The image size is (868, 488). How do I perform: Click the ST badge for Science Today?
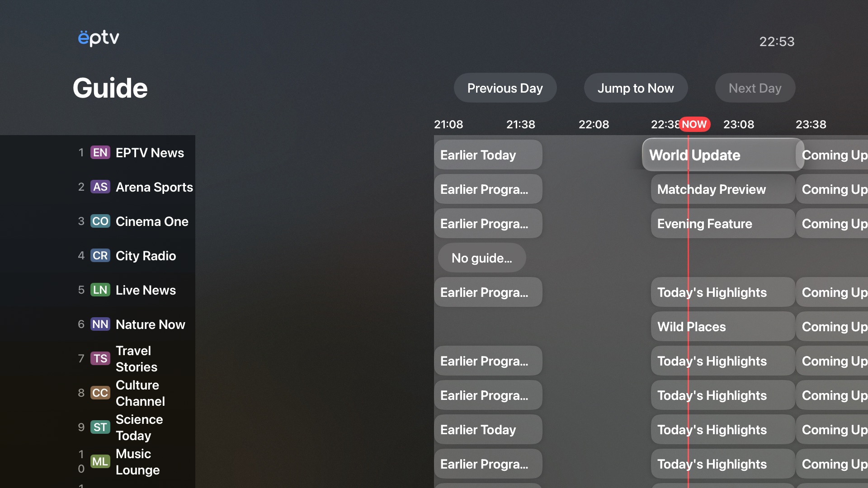pos(100,427)
